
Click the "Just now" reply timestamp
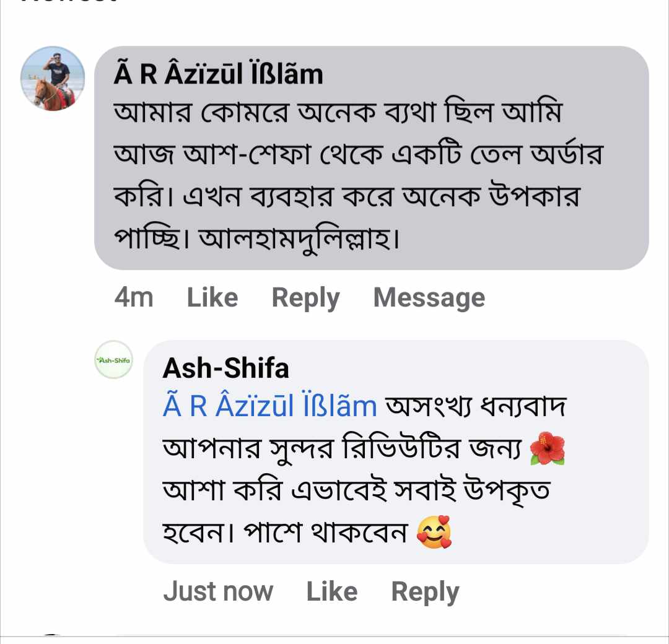tap(218, 591)
